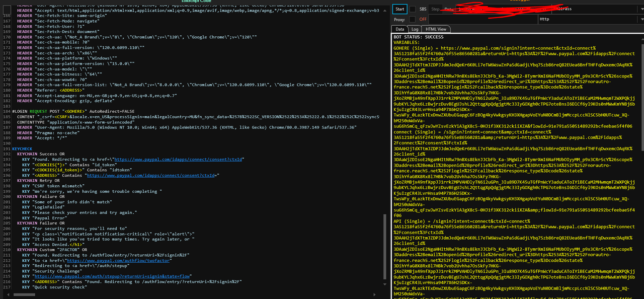Click the HEADER "Accept-Language" line
Viewport: 644px width, 299px height.
click(x=97, y=95)
